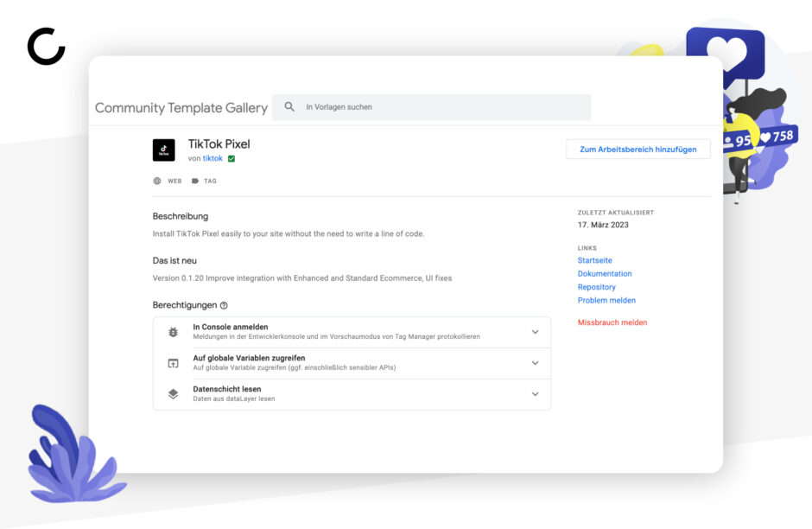Open the TikTok Pixel logo thumbnail
Viewport: 812px width, 529px height.
pyautogui.click(x=163, y=150)
